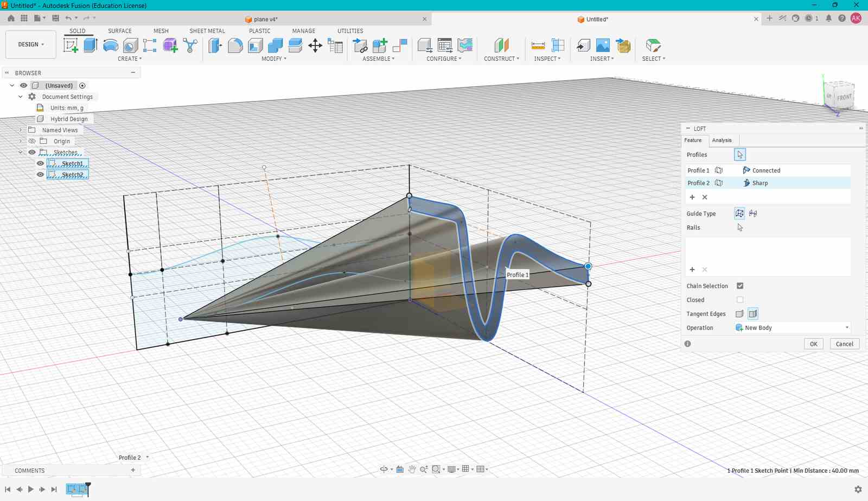Toggle visibility of Sketch1
The image size is (868, 501).
point(40,163)
